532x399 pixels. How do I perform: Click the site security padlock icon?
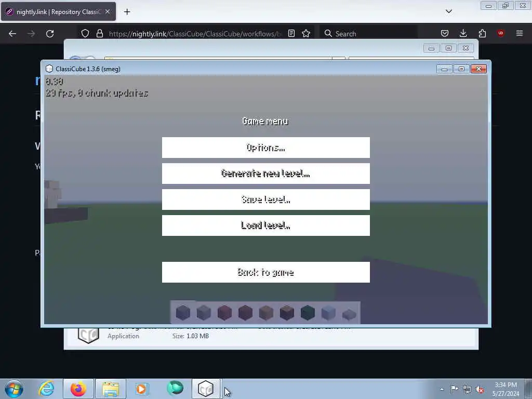(x=99, y=33)
